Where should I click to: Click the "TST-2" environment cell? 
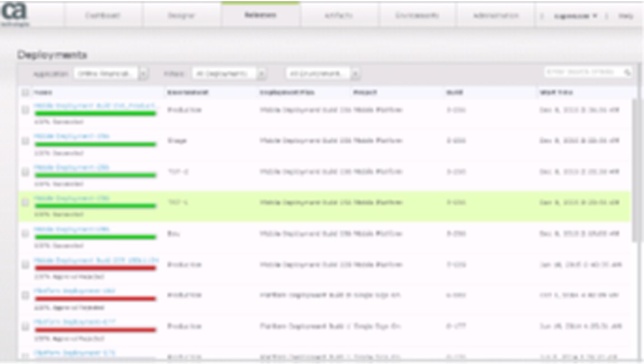178,172
